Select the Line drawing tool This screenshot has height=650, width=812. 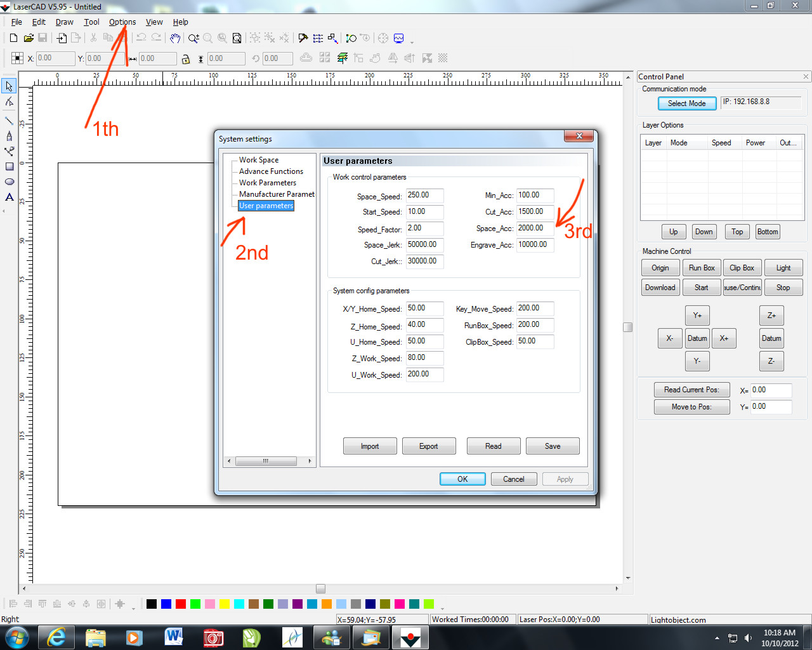(9, 120)
